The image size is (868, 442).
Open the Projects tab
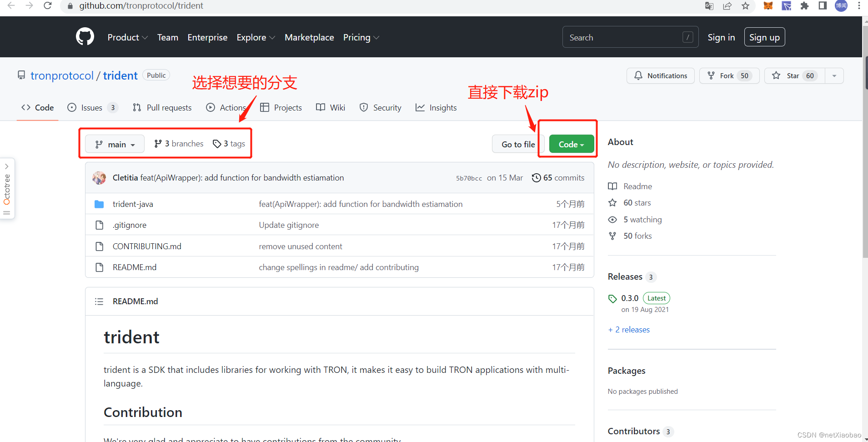tap(281, 108)
